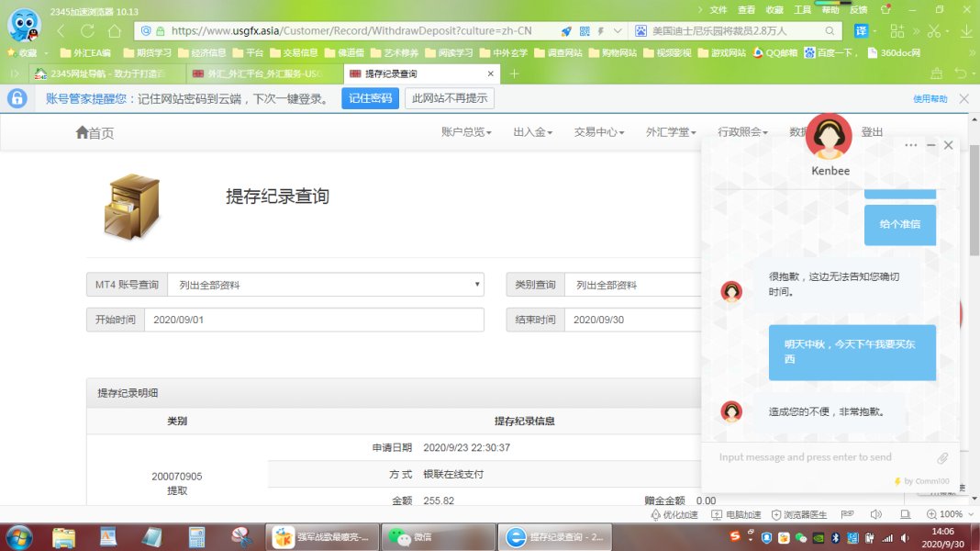This screenshot has height=551, width=980.
Task: Click the 100% page zoom control
Action: click(x=945, y=514)
